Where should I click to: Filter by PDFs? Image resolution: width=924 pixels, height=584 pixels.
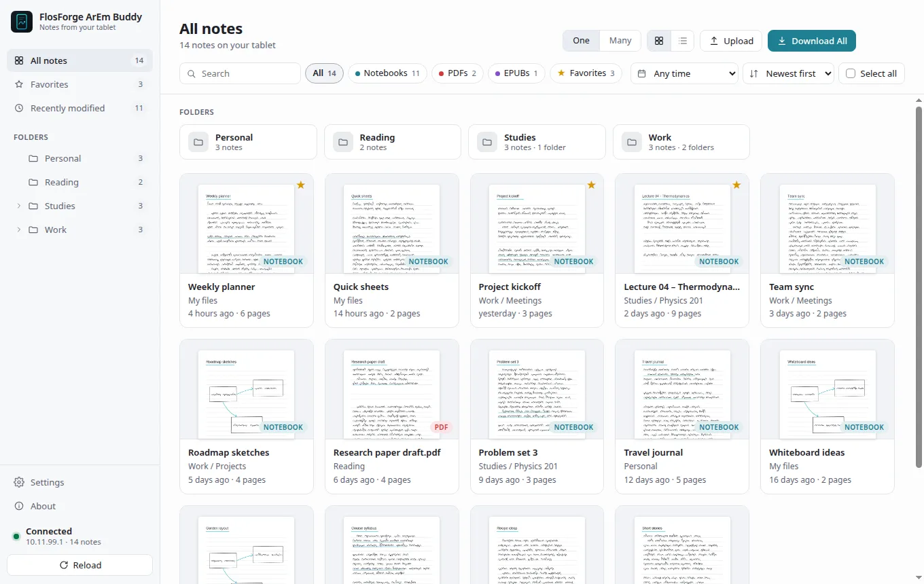click(x=457, y=73)
